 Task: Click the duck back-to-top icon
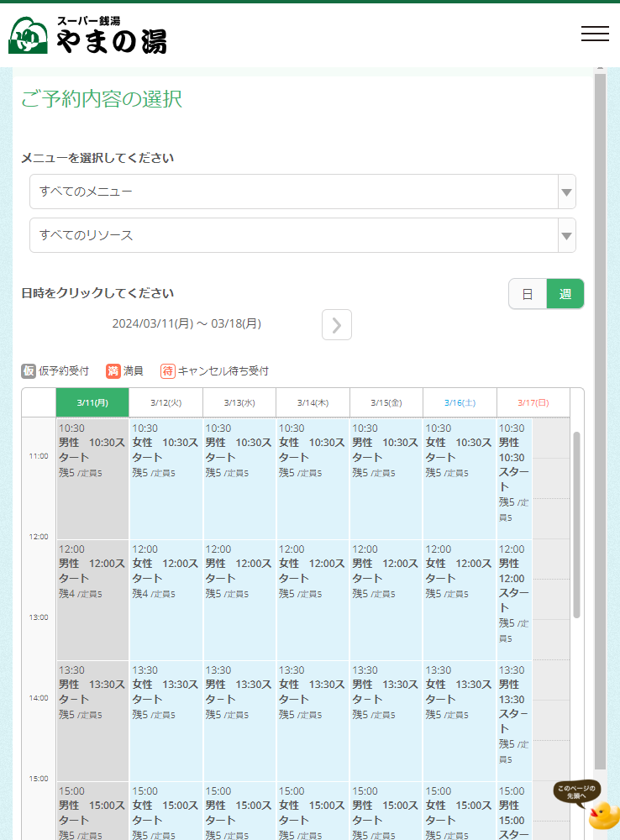(x=602, y=814)
